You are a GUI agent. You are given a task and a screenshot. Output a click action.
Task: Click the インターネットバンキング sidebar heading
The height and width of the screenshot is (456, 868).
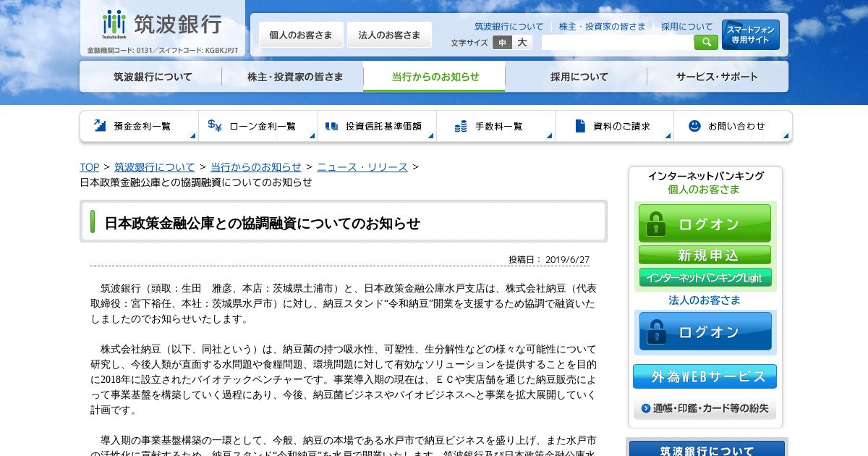click(x=705, y=176)
